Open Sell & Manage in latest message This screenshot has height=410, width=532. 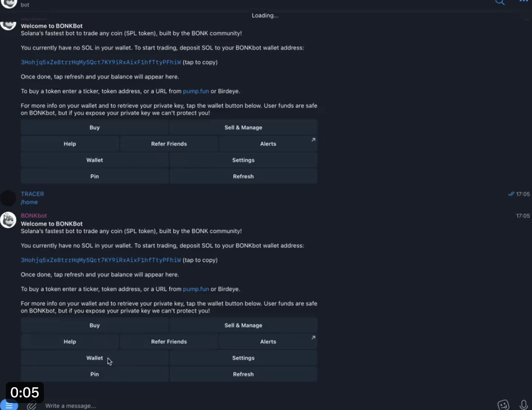243,325
